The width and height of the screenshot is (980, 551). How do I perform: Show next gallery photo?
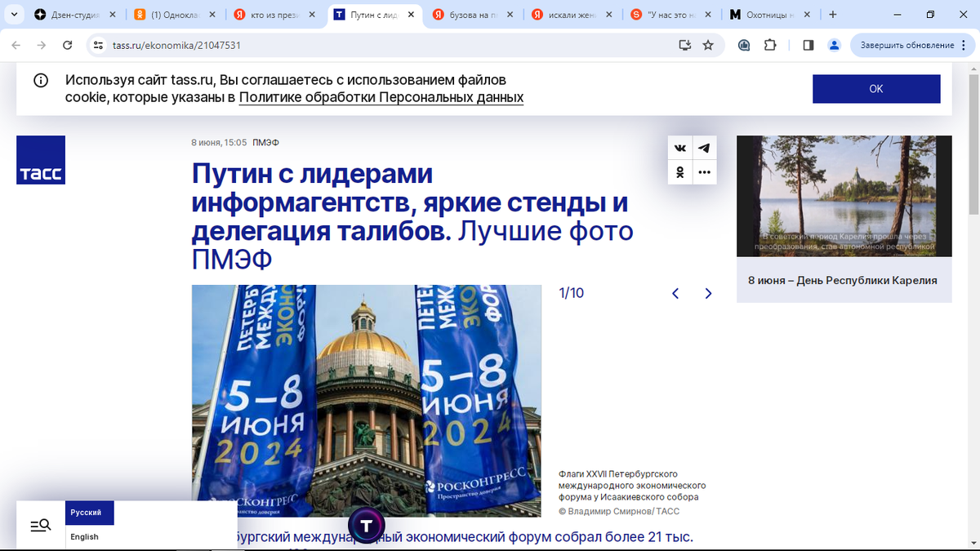pos(708,294)
